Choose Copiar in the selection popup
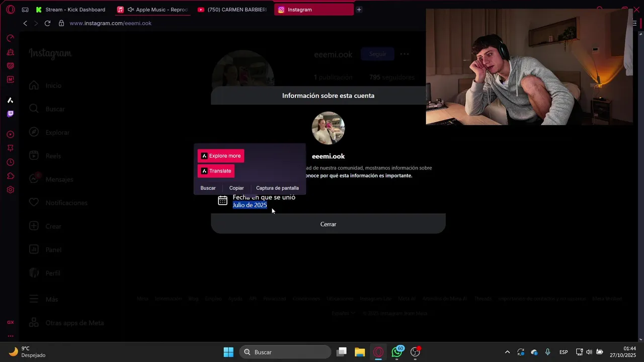This screenshot has width=644, height=362. coord(236,188)
